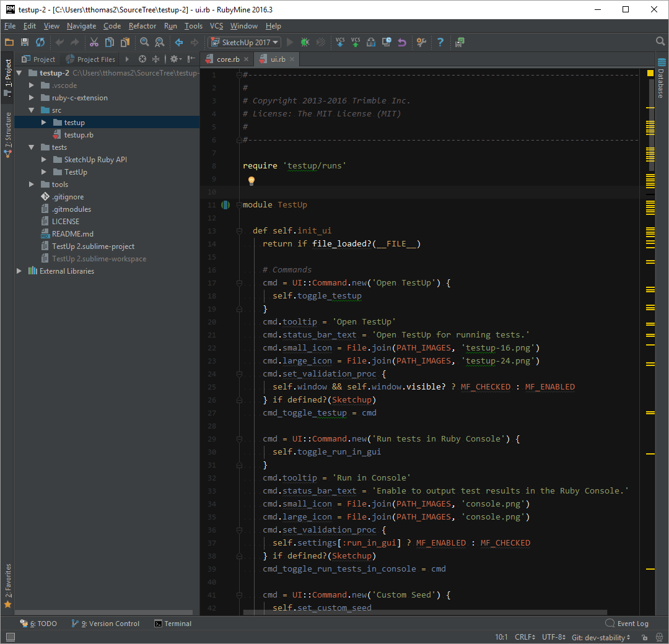Image resolution: width=669 pixels, height=644 pixels.
Task: Click the Synchronize icon in the toolbar
Action: pos(40,42)
